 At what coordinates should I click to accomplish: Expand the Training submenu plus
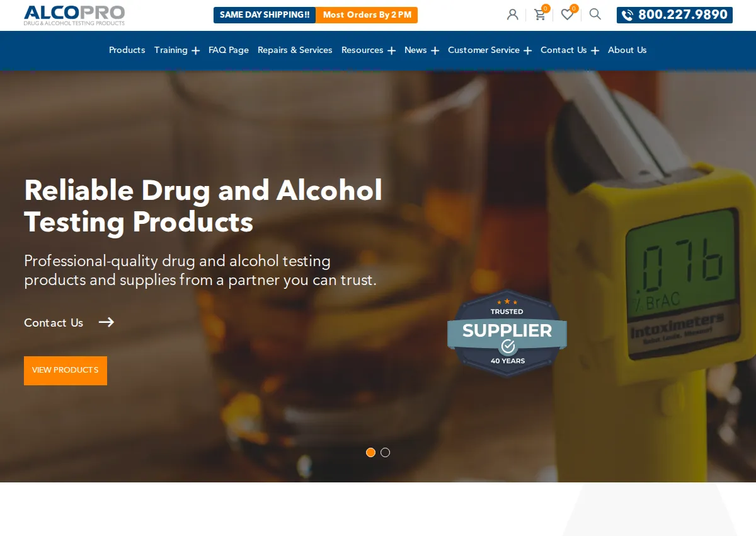195,50
